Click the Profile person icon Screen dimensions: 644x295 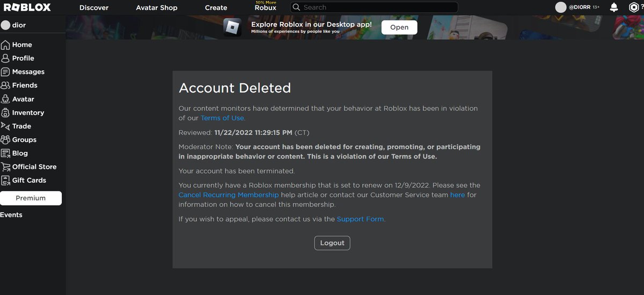[x=5, y=58]
